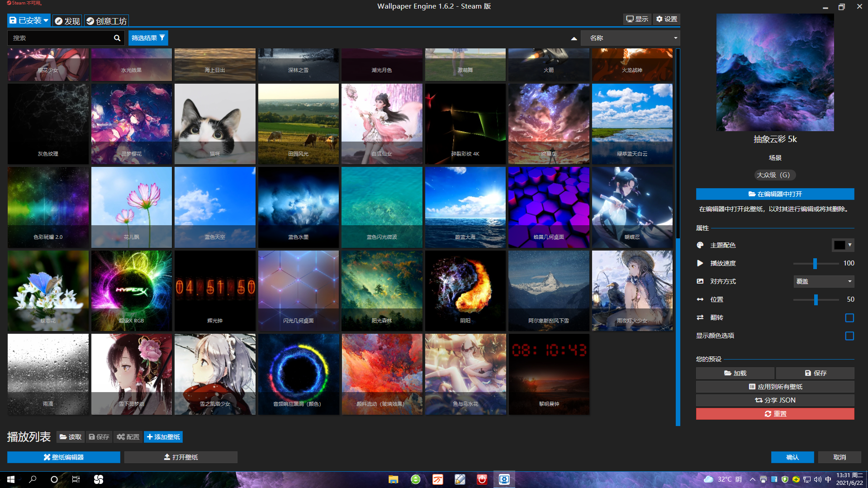Open the green browser icon on taskbar
The width and height of the screenshot is (868, 488).
(416, 479)
